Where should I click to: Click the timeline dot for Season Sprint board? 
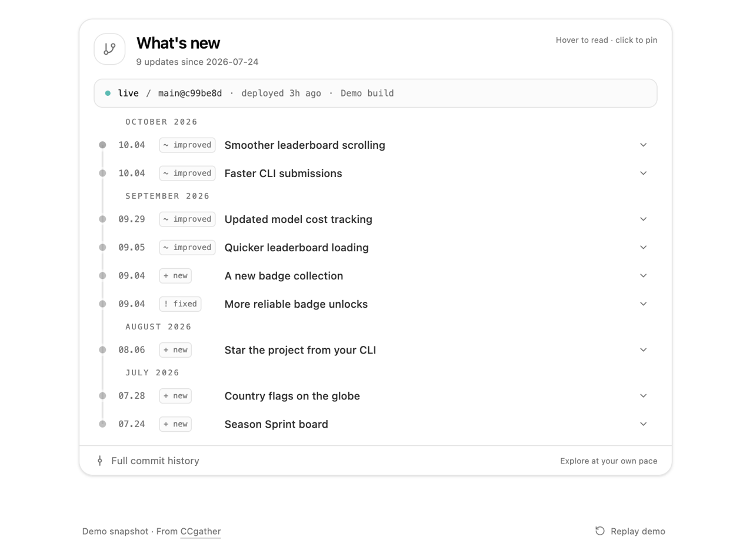(x=102, y=424)
